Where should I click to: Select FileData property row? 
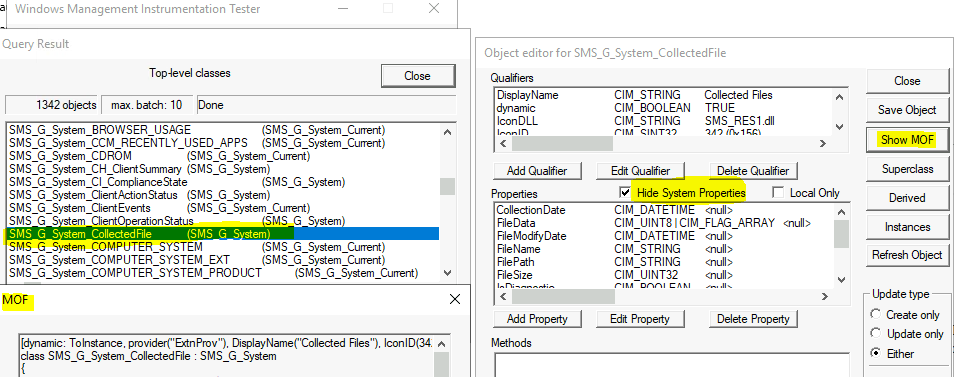tap(663, 223)
